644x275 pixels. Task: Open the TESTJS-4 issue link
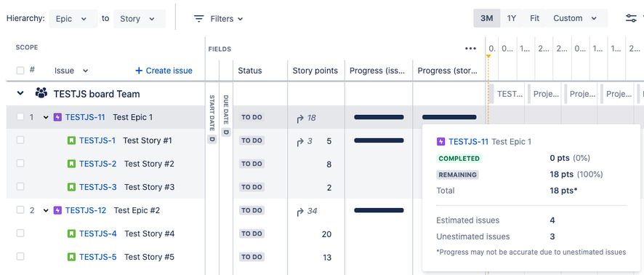[x=97, y=234]
